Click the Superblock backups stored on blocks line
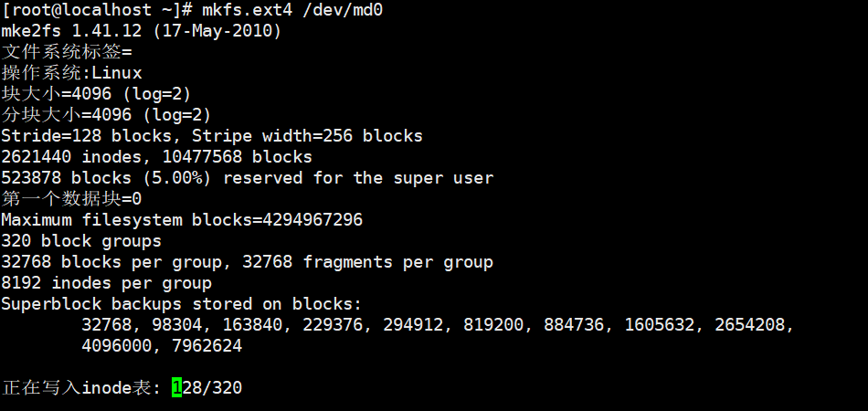The image size is (868, 411). [182, 304]
